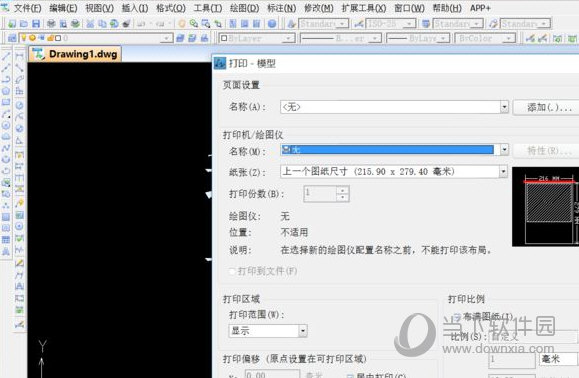Switch to the Drawing1.dwg tab
The height and width of the screenshot is (378, 579).
pyautogui.click(x=75, y=54)
